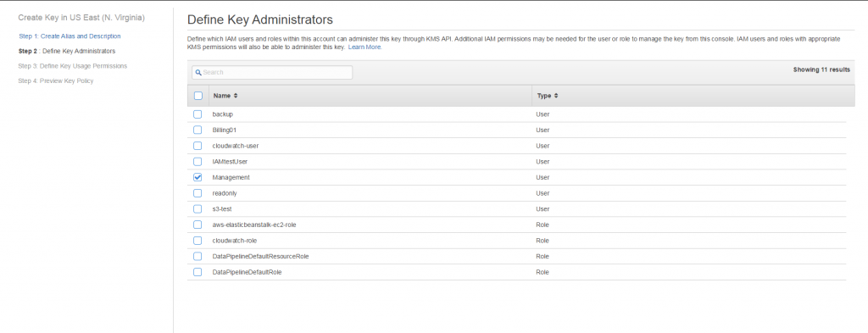Check aws-elasticbeanstalk-ec2-role checkbox
This screenshot has height=333, width=868.
pos(198,225)
